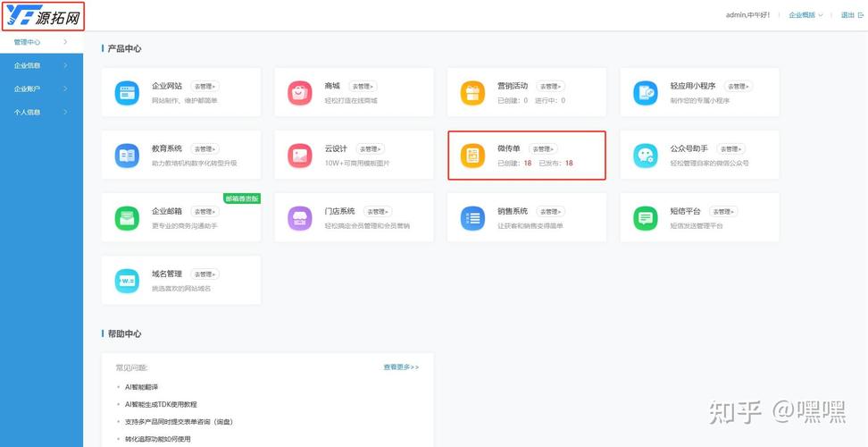The width and height of the screenshot is (868, 447).
Task: Open the 短信平台 message icon
Action: click(x=645, y=217)
